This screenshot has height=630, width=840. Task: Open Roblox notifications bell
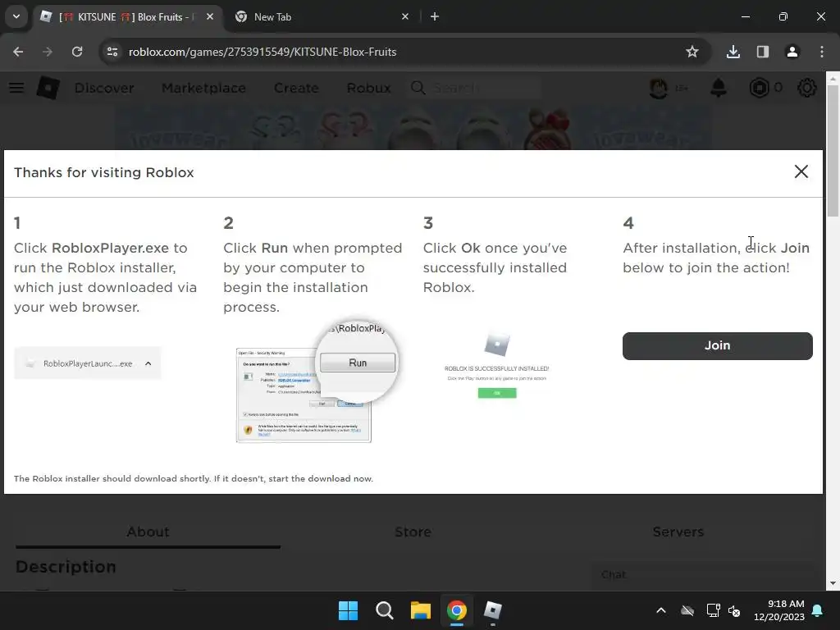(719, 88)
